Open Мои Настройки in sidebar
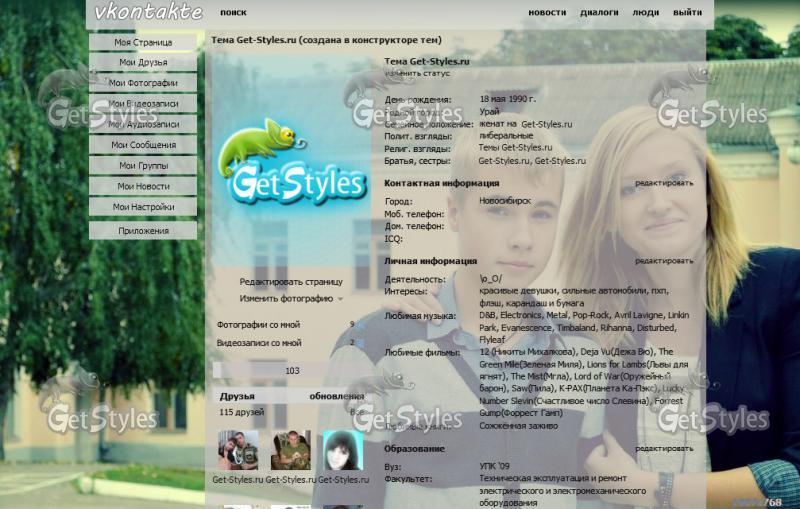Screen dimensions: 800x509 [x=142, y=207]
